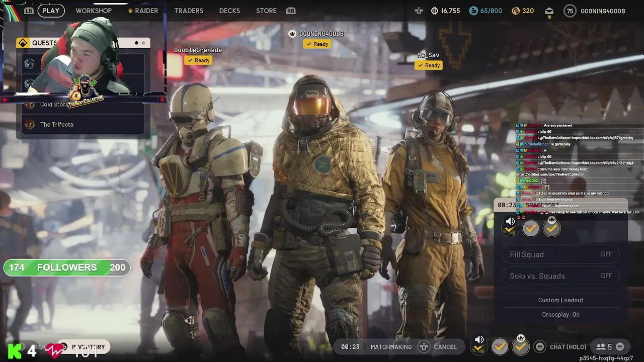Open CHAT (HOLD)

pyautogui.click(x=568, y=347)
